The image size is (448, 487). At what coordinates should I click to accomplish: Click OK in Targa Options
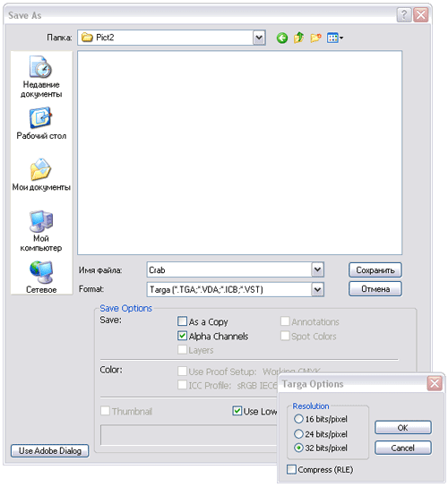point(403,428)
